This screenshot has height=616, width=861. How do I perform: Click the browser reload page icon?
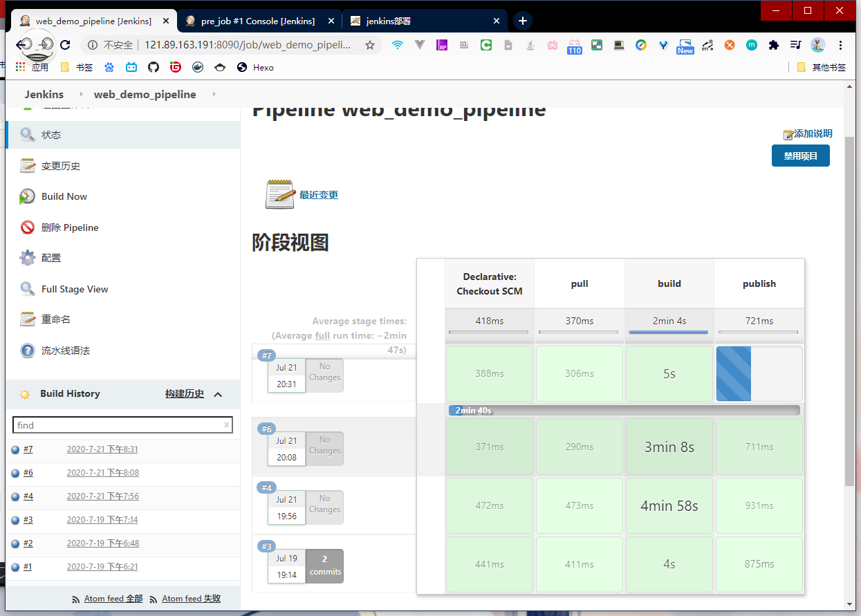pos(65,45)
